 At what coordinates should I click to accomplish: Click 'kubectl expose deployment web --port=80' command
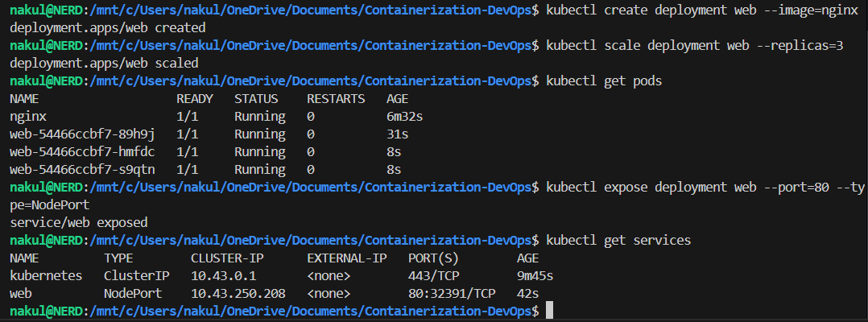(687, 188)
